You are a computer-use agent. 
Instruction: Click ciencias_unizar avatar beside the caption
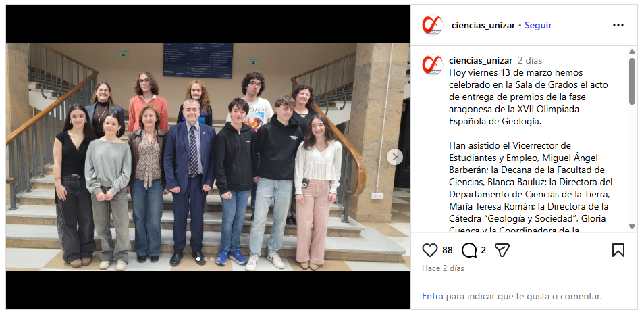(x=433, y=65)
